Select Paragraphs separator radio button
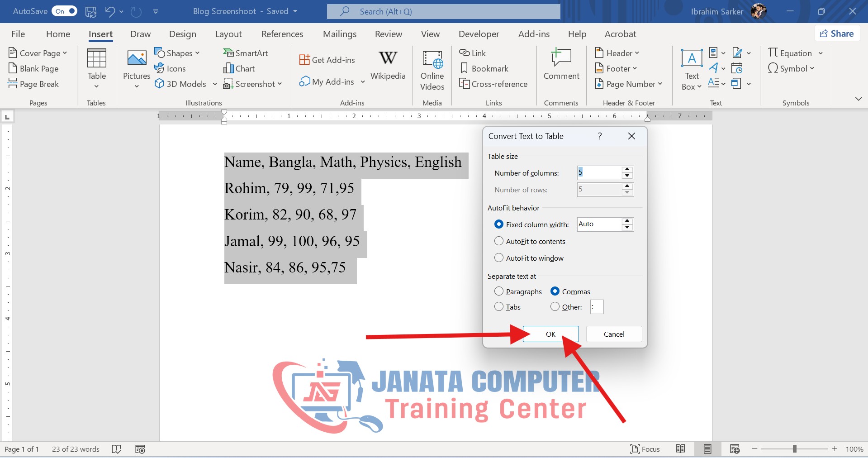 [x=499, y=291]
